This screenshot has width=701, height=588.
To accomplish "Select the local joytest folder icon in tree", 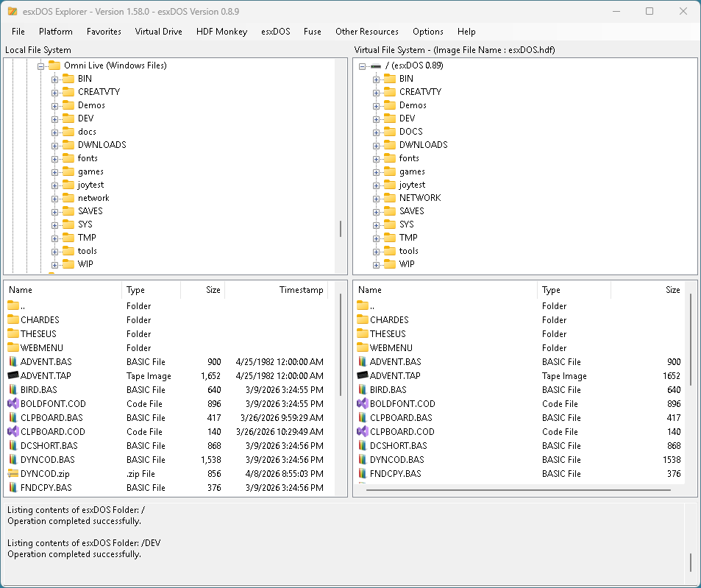I will [68, 185].
